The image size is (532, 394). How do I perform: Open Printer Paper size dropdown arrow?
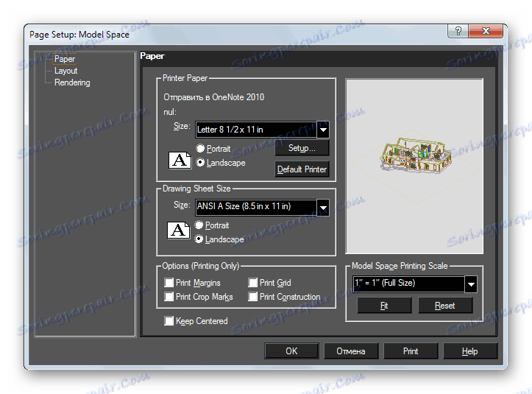pyautogui.click(x=323, y=130)
